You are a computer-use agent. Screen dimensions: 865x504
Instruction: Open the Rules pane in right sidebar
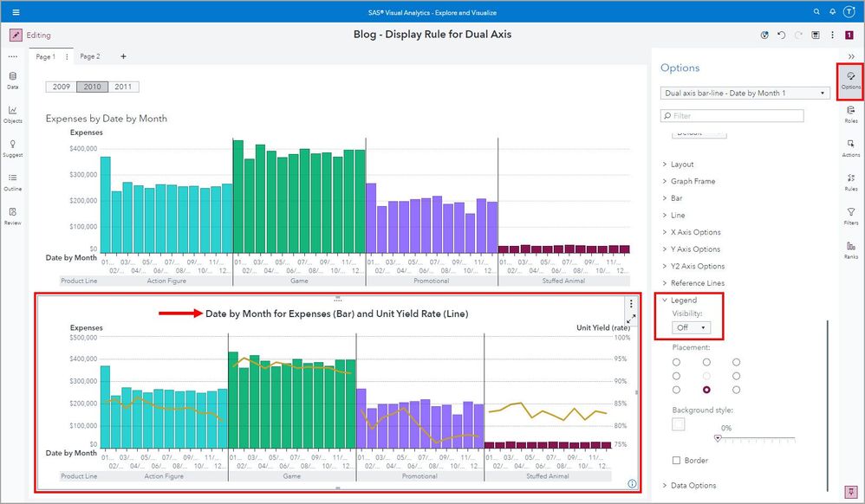(850, 182)
